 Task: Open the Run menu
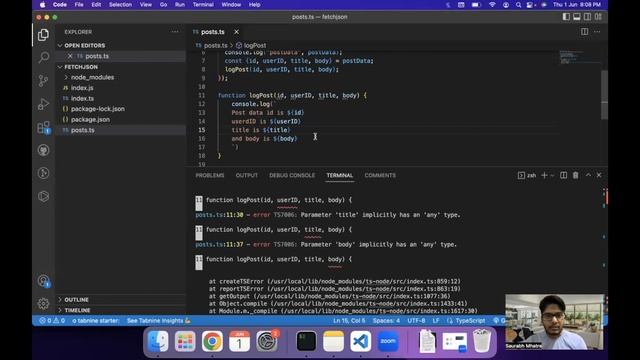click(x=180, y=5)
